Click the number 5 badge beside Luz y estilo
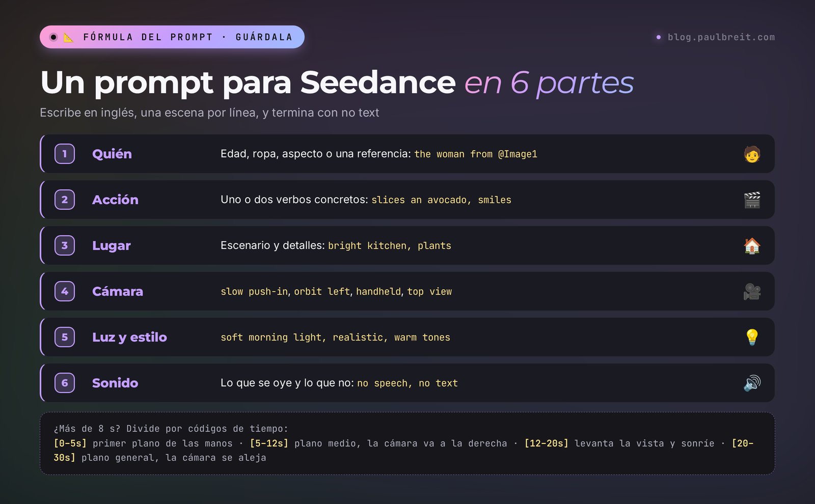 tap(65, 337)
